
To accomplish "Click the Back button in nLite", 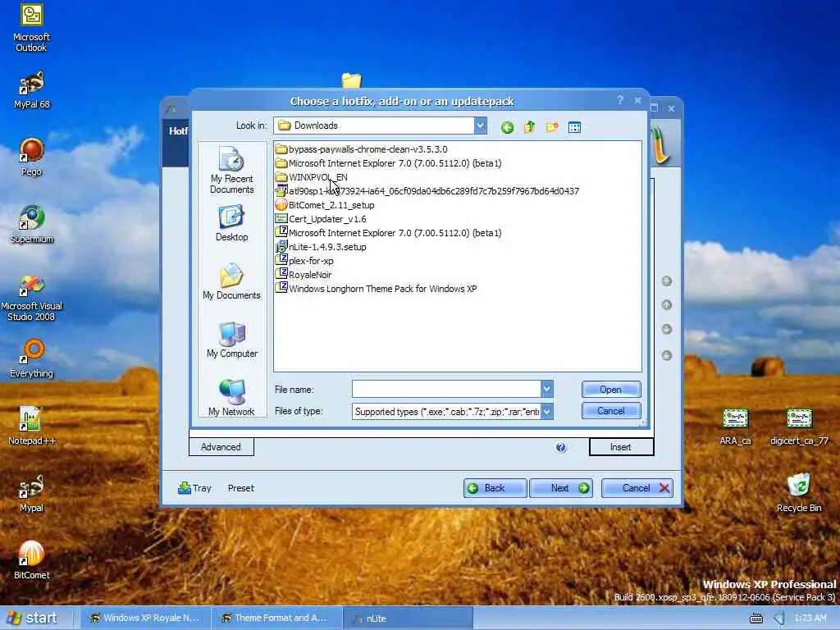I will pyautogui.click(x=495, y=488).
